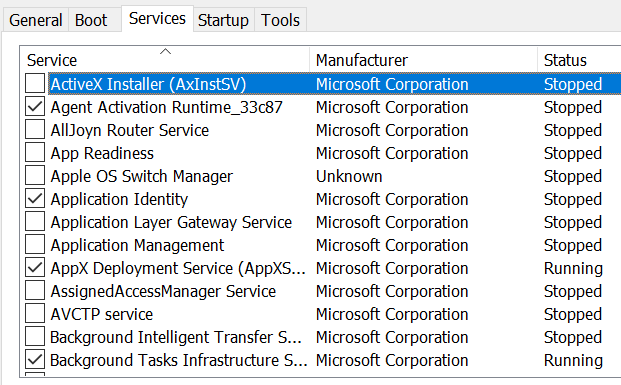
Task: Uncheck the Application Identity checkbox
Action: tap(35, 198)
